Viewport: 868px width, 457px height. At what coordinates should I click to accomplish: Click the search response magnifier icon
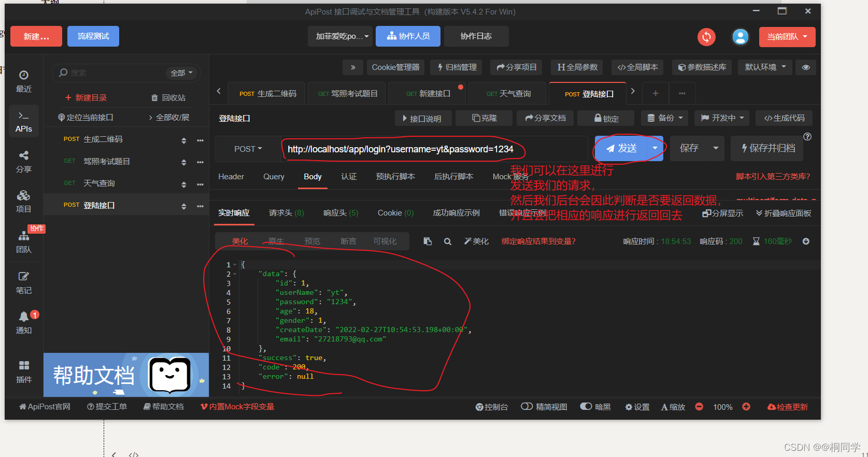pos(448,241)
